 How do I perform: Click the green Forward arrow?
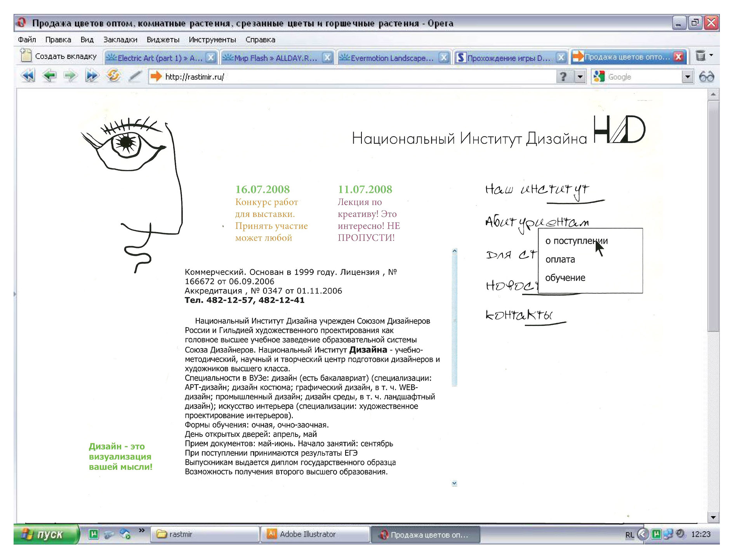[70, 76]
